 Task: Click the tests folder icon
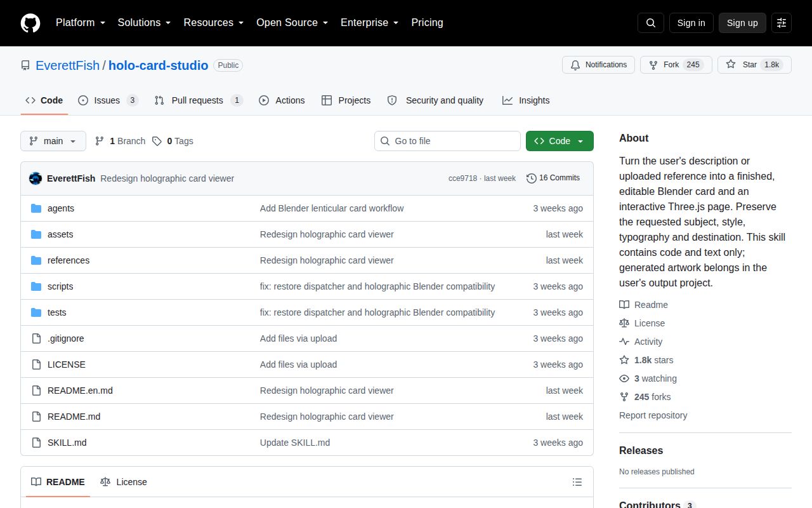point(36,312)
